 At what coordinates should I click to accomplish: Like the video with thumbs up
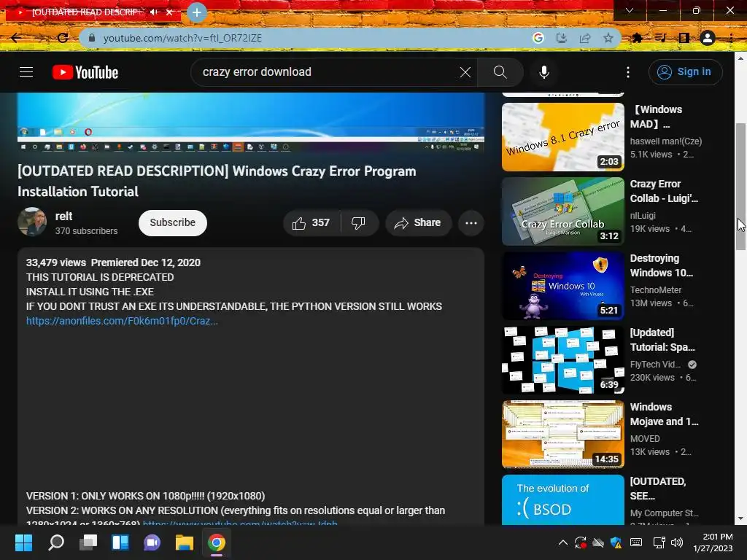tap(311, 223)
